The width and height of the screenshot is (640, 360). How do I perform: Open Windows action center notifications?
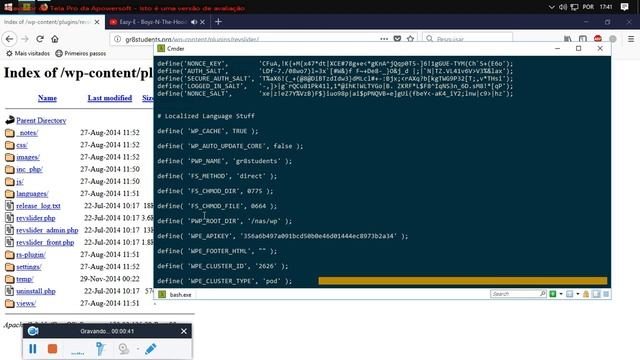click(624, 7)
